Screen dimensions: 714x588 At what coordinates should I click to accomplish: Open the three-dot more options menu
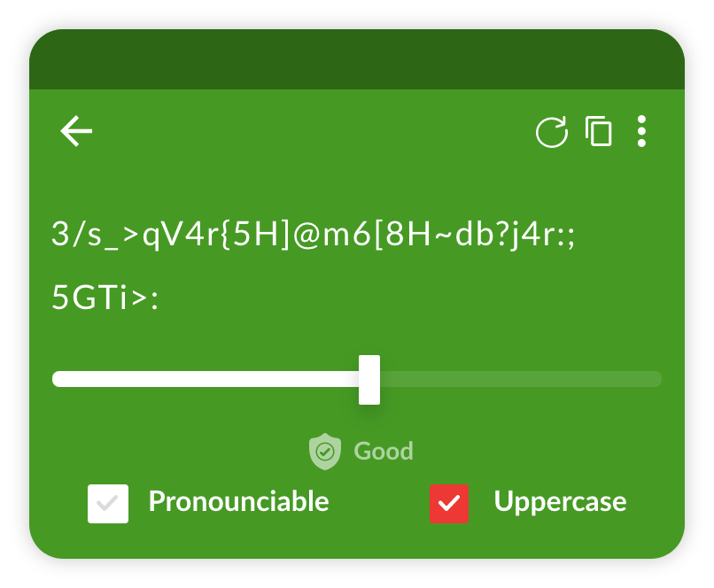pyautogui.click(x=641, y=131)
